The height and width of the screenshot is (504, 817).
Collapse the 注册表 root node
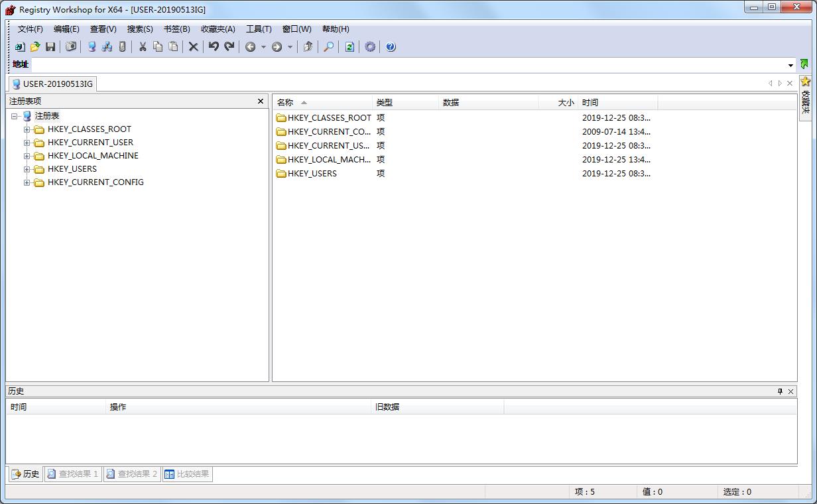15,116
